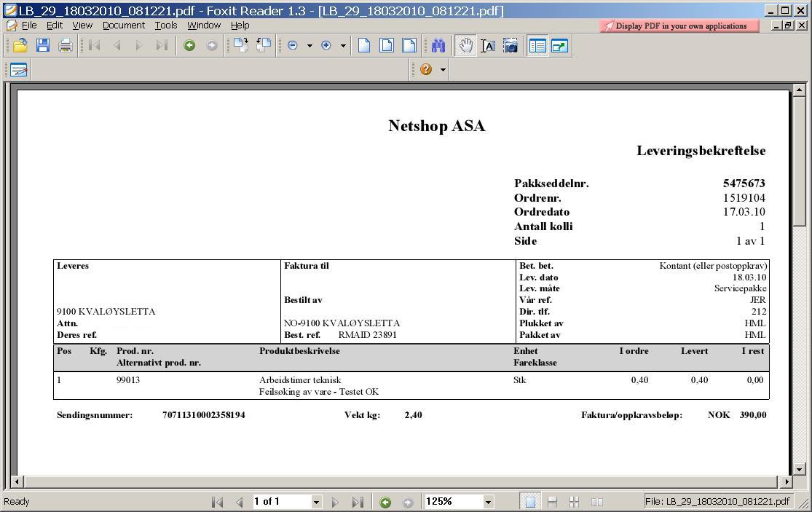Set fit width page view icon
812x512 pixels.
409,46
